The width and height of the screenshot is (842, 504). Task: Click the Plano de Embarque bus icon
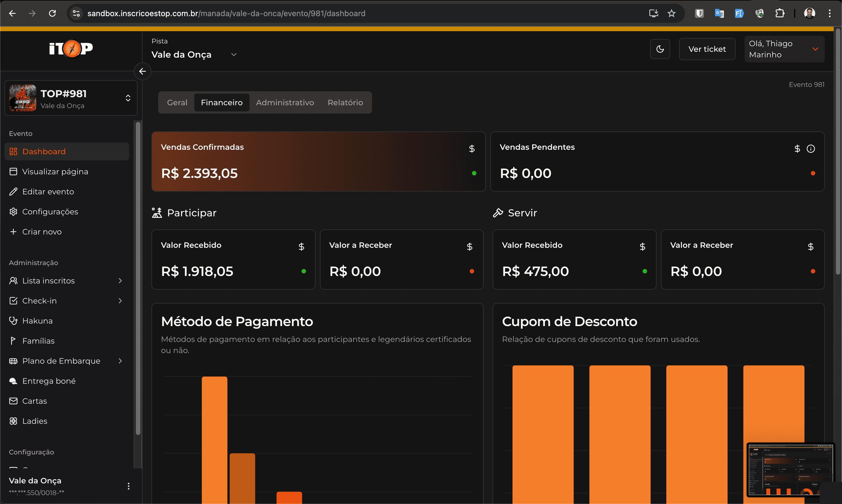point(13,361)
